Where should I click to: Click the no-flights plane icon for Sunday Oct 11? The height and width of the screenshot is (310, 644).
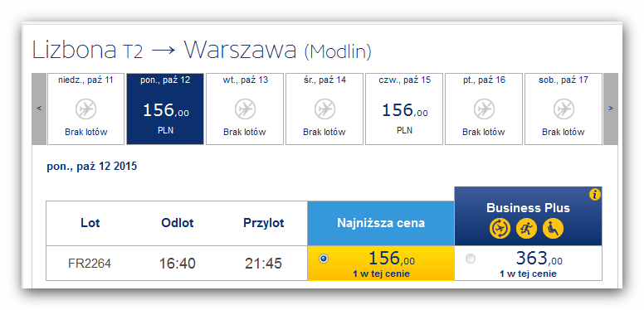click(85, 109)
